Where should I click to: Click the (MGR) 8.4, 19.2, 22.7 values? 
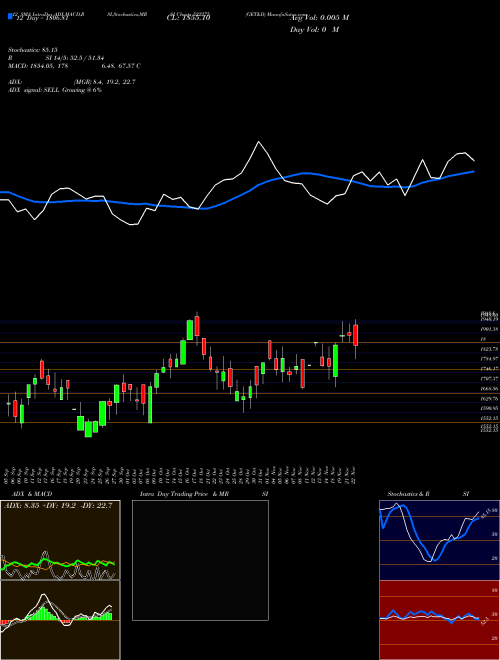click(x=104, y=82)
